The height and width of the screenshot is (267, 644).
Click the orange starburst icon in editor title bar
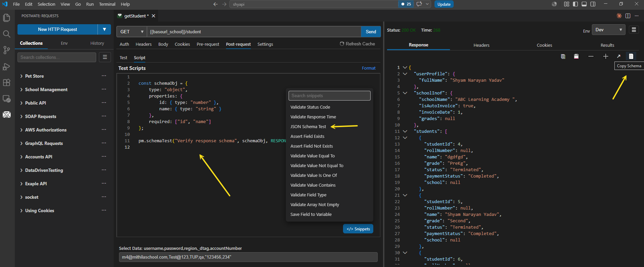pos(619,16)
